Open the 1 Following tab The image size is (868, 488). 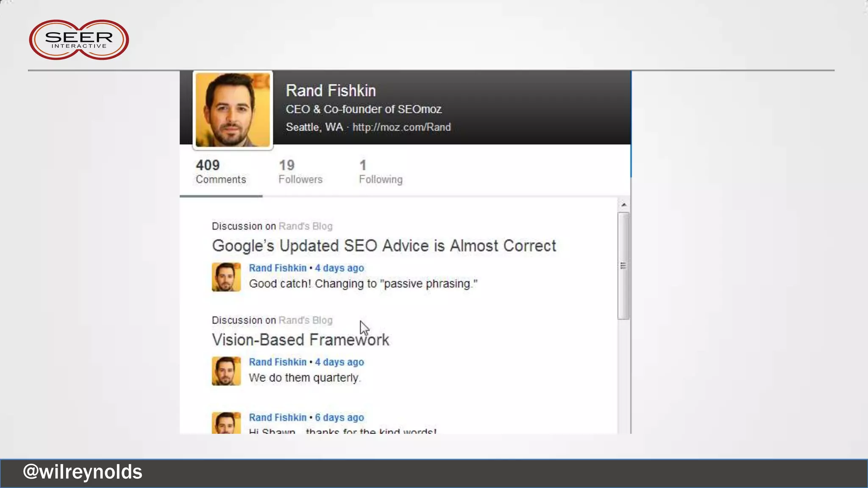[380, 172]
